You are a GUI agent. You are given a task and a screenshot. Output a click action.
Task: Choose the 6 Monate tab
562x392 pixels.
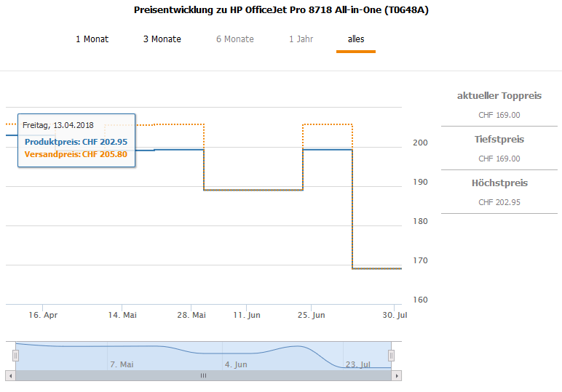pos(235,39)
